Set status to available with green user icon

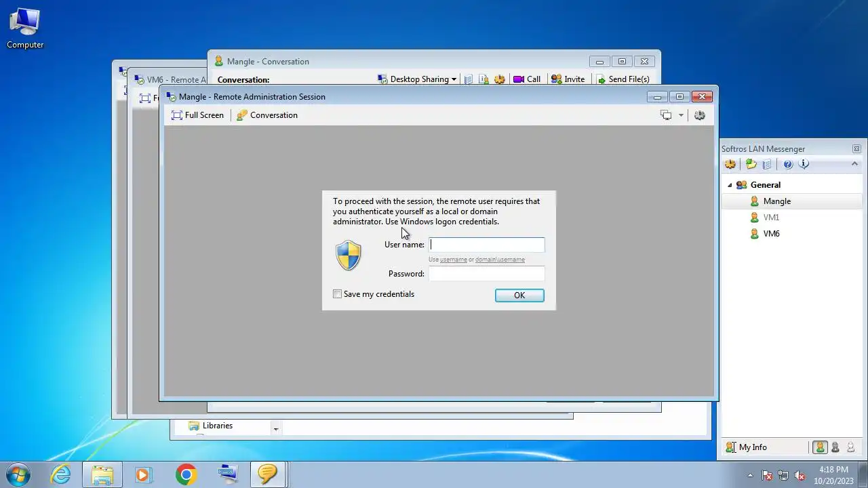820,447
